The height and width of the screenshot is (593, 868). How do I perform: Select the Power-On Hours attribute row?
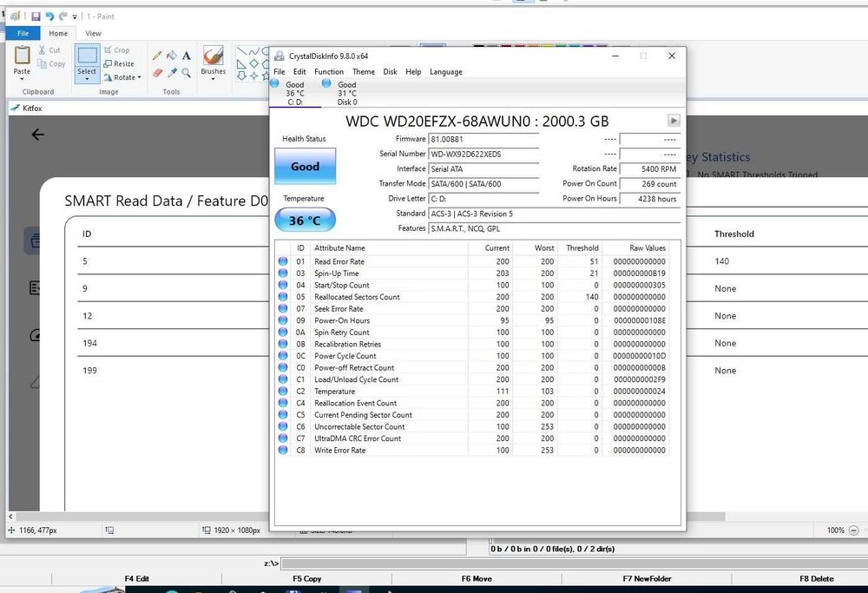coord(472,320)
